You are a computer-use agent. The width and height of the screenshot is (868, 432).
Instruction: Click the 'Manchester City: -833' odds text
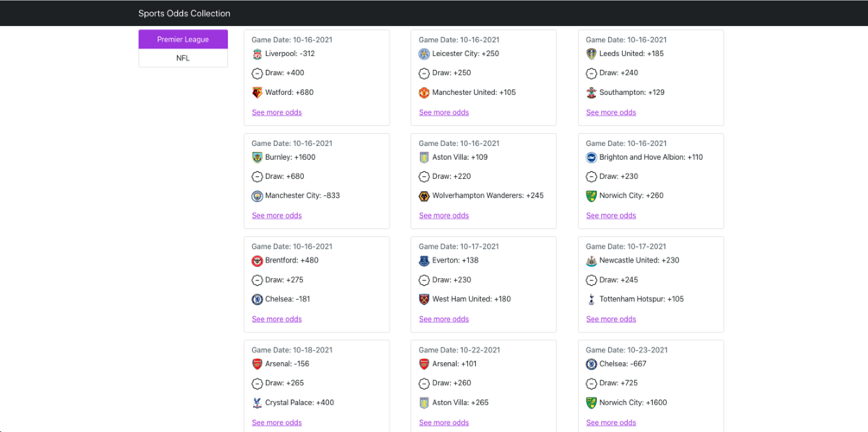pos(303,195)
